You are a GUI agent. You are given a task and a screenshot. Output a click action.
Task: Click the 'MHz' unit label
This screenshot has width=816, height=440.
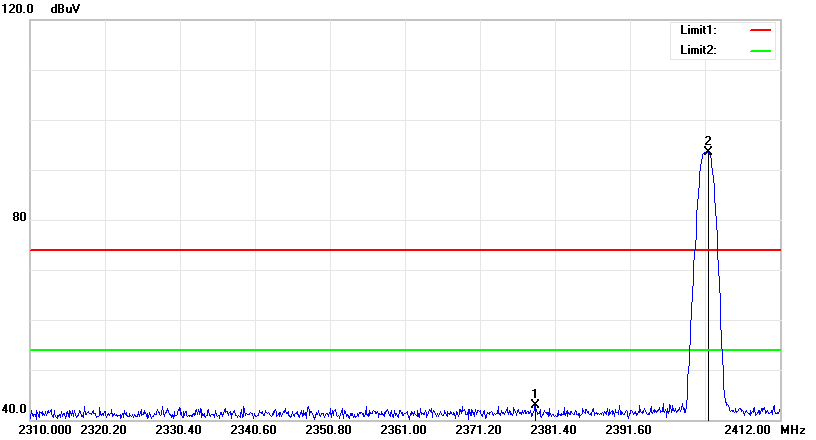[x=793, y=430]
